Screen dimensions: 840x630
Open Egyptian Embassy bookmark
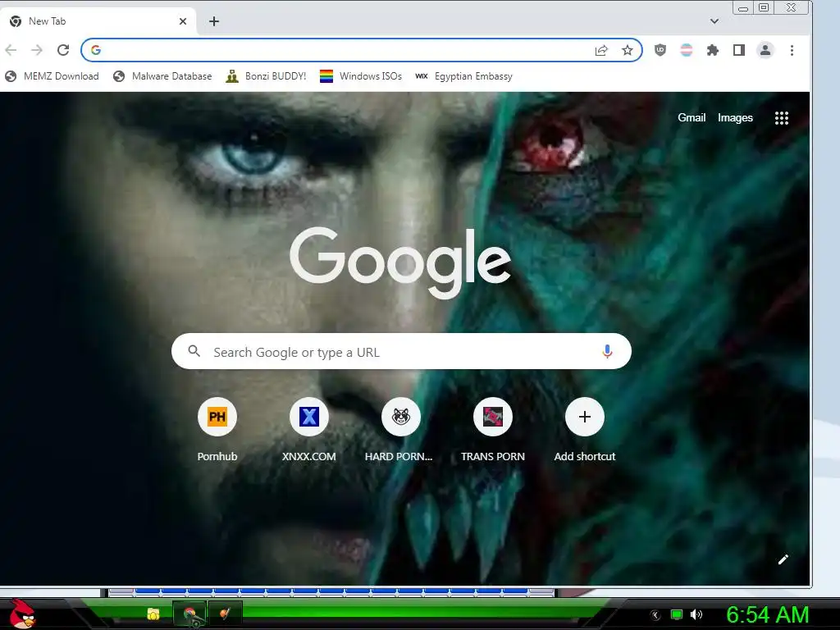tap(464, 76)
